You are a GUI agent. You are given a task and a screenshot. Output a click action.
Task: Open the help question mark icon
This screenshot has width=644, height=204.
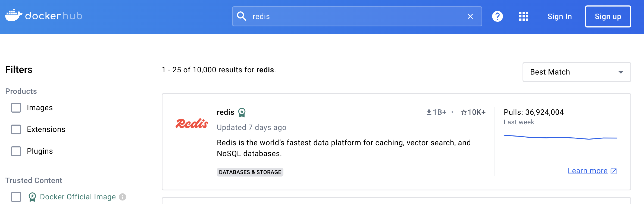[x=497, y=16]
